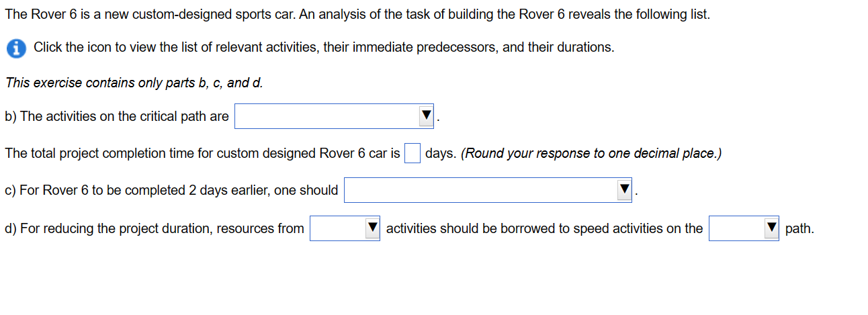This screenshot has height=315, width=868.
Task: Click 'c) For Rover 6 to be completed' label
Action: pyautogui.click(x=171, y=190)
